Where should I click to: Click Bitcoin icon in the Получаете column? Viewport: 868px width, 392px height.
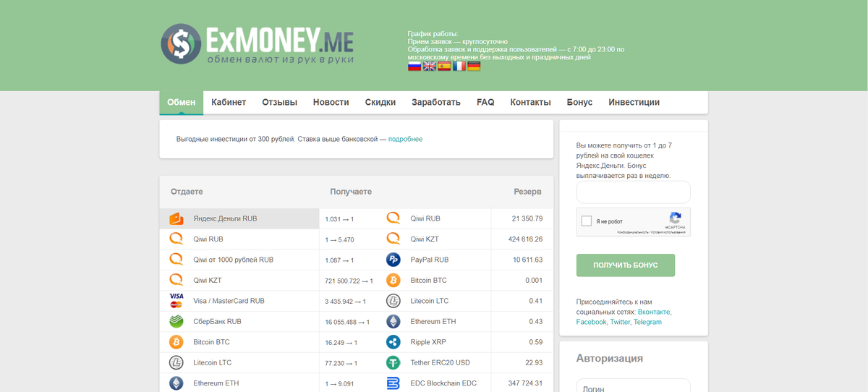click(393, 280)
